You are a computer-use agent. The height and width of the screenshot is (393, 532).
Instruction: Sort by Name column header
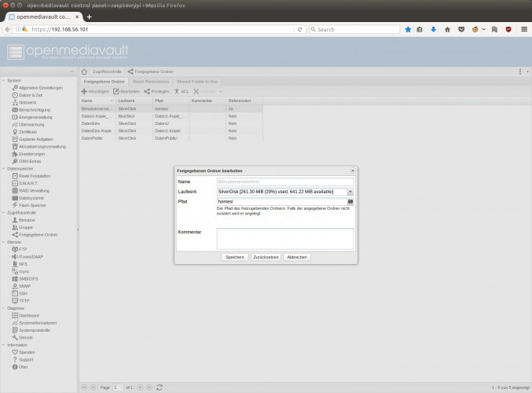[x=97, y=101]
